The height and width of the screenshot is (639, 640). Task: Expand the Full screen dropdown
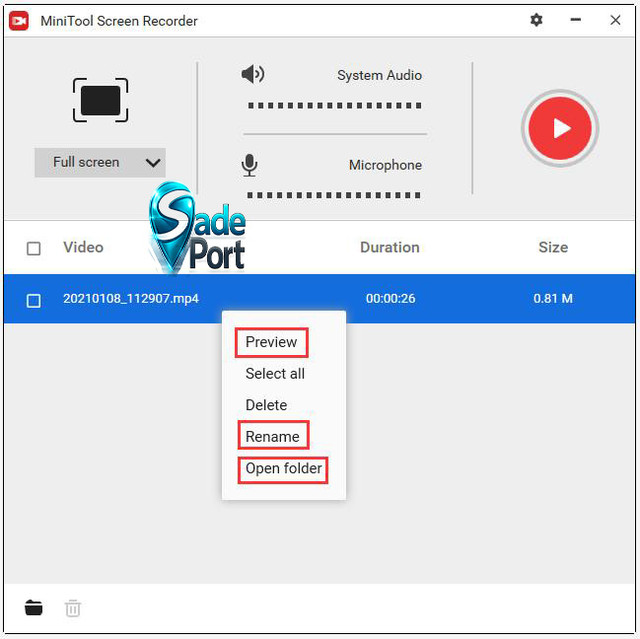(x=100, y=162)
